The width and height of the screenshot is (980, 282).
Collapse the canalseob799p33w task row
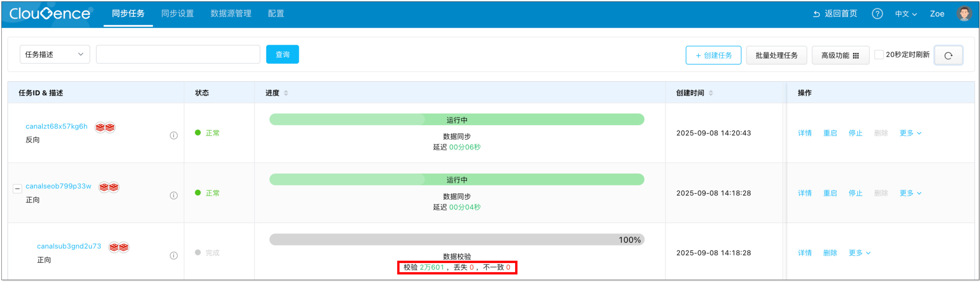click(17, 188)
